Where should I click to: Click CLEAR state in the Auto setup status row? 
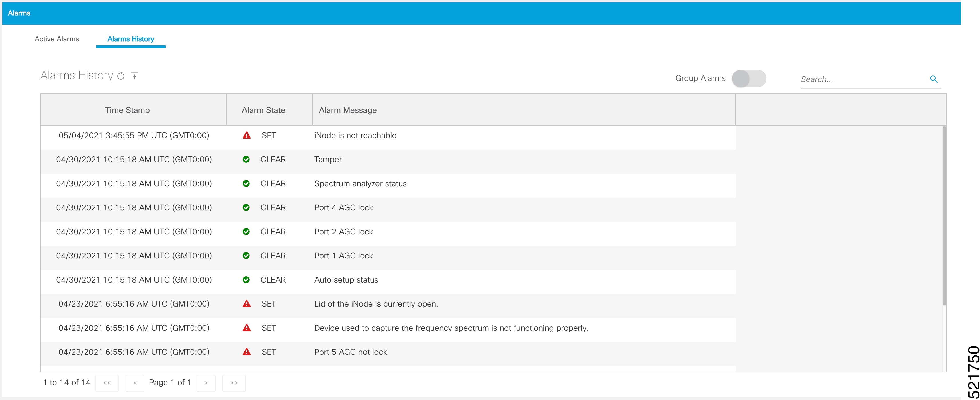pos(273,280)
